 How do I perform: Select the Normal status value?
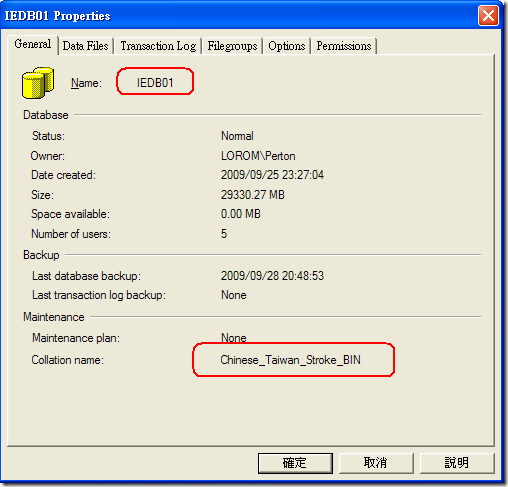click(x=237, y=136)
